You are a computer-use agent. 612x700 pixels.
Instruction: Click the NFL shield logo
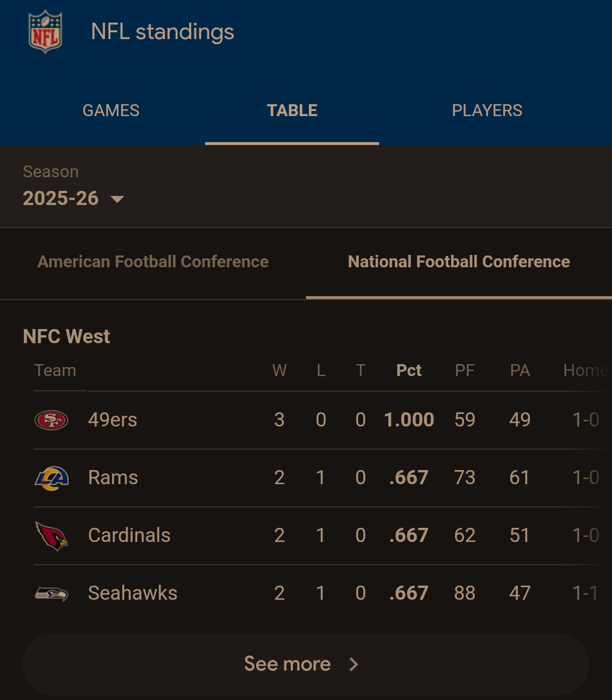45,33
